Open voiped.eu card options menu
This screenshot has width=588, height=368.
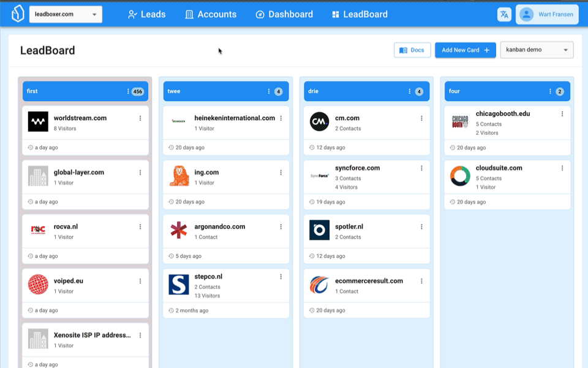pos(140,281)
